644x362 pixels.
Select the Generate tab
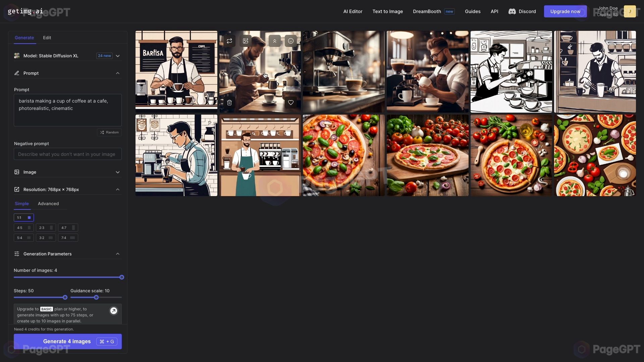[24, 37]
